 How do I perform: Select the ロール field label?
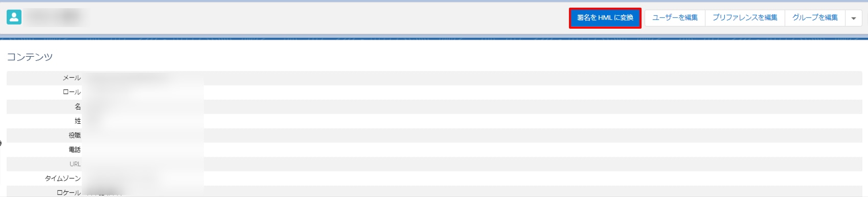click(x=72, y=92)
